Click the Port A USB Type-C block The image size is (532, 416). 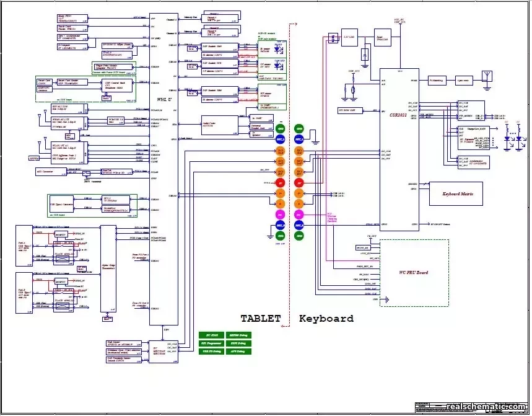tap(24, 246)
